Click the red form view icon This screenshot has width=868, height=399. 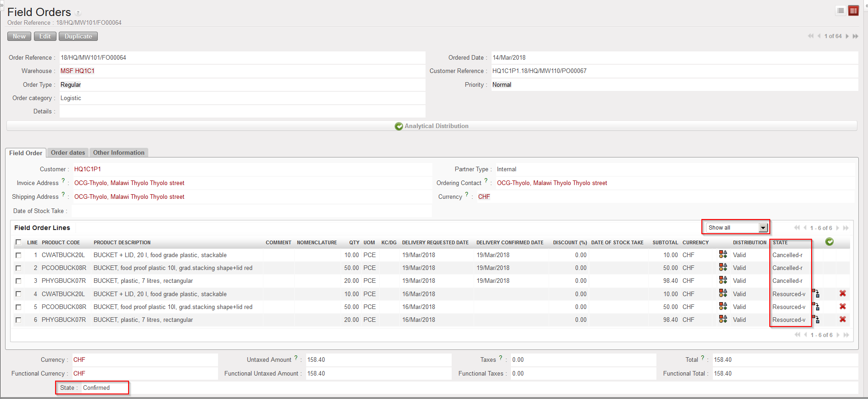click(853, 11)
